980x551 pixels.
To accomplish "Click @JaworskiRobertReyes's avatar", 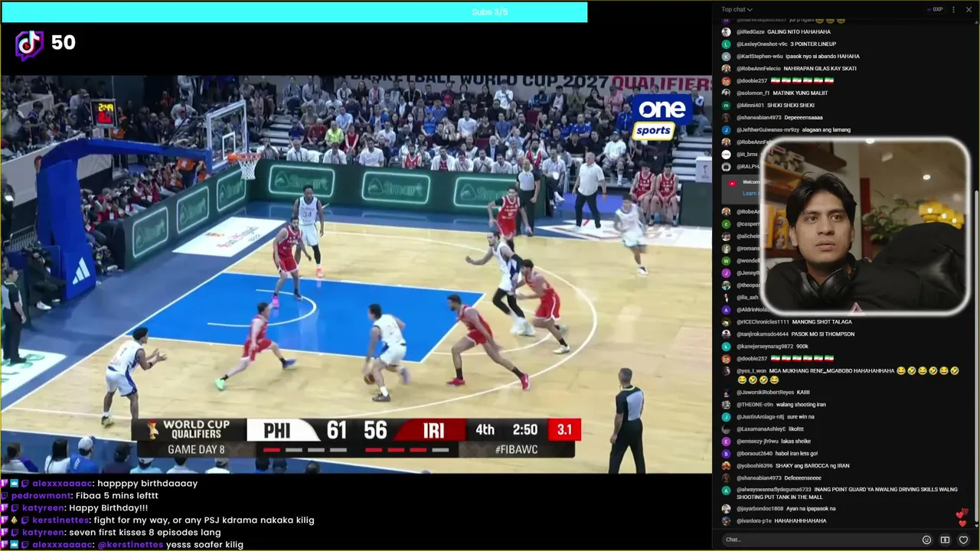I will coord(726,393).
